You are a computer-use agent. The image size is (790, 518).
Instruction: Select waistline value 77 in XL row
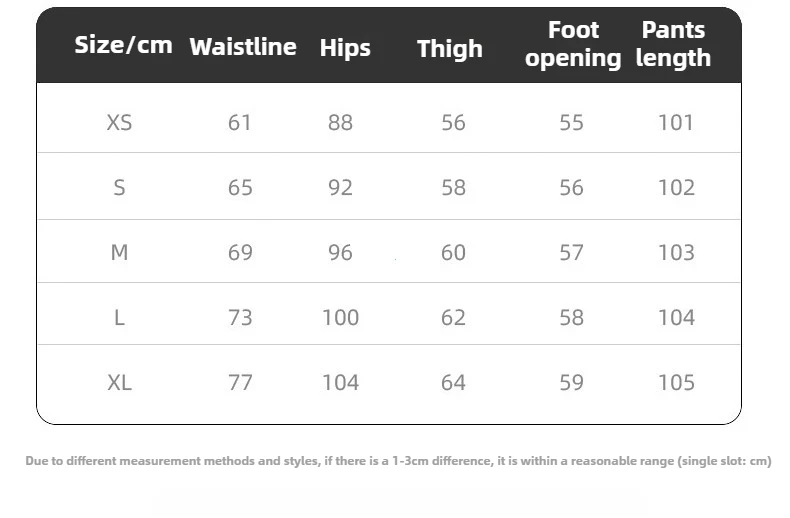(x=240, y=383)
